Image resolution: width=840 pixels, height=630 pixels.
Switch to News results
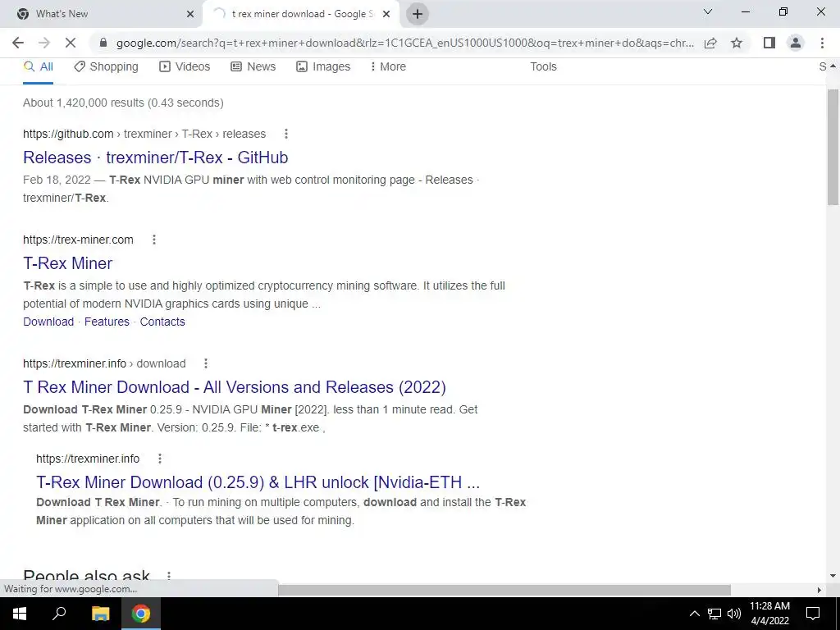click(253, 66)
